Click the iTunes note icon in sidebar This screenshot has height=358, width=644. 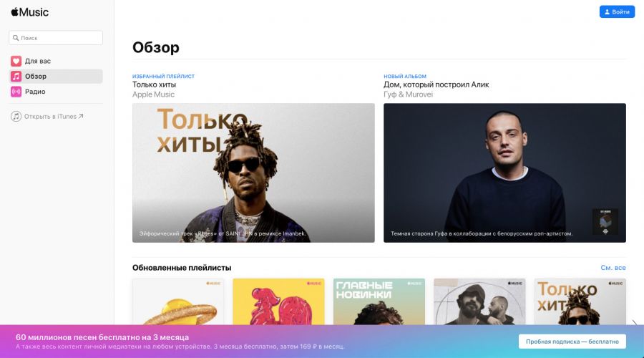pos(16,116)
